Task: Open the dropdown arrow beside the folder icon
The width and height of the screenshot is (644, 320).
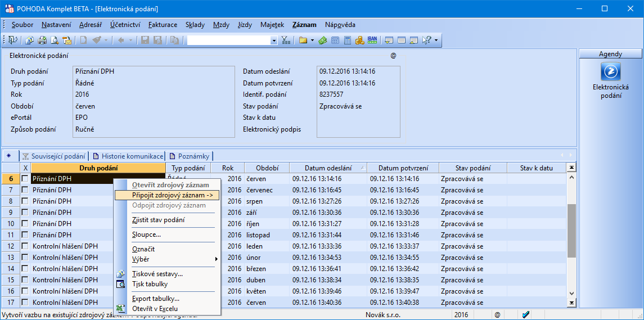Action: pos(312,40)
